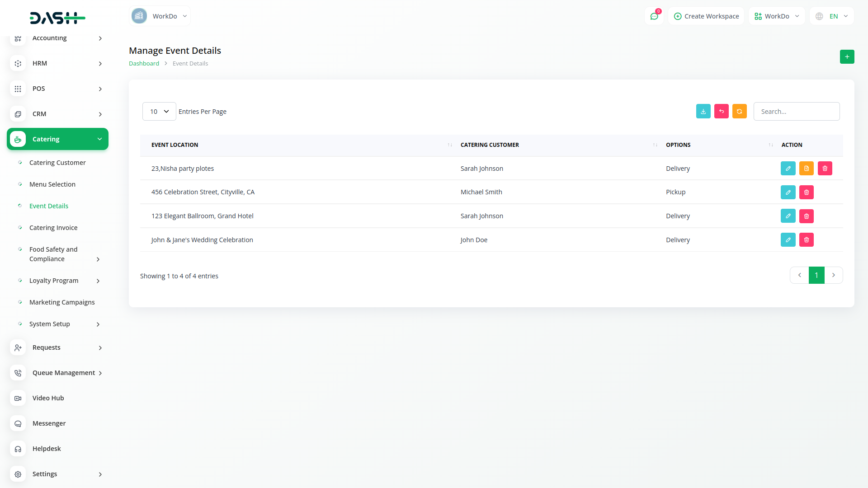
Task: Delete the Michael Smith Pickup event
Action: click(x=806, y=192)
